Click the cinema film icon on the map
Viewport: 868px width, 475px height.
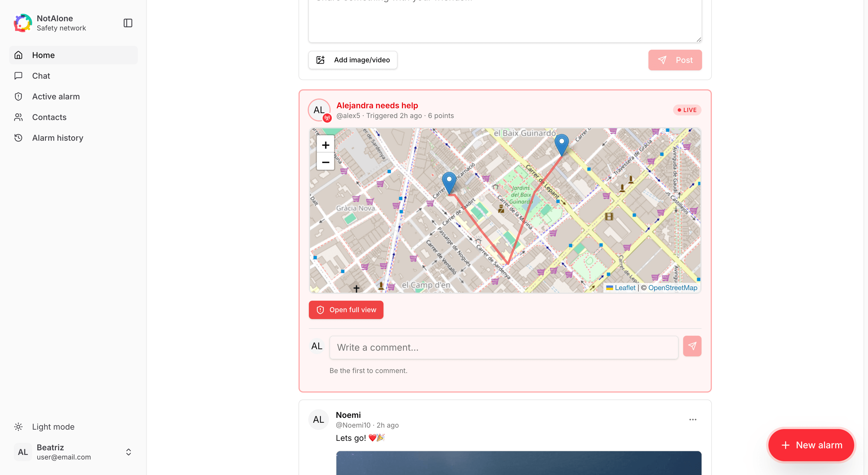click(x=609, y=217)
